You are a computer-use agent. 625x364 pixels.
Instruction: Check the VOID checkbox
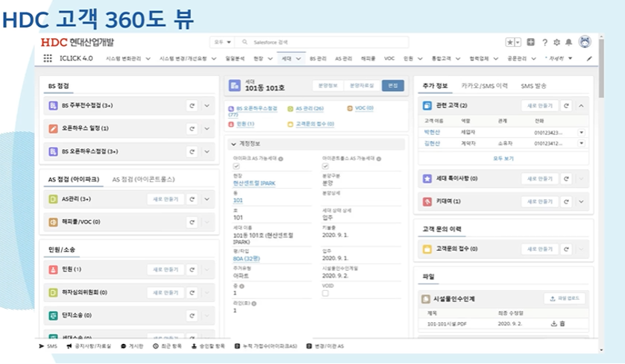point(325,293)
